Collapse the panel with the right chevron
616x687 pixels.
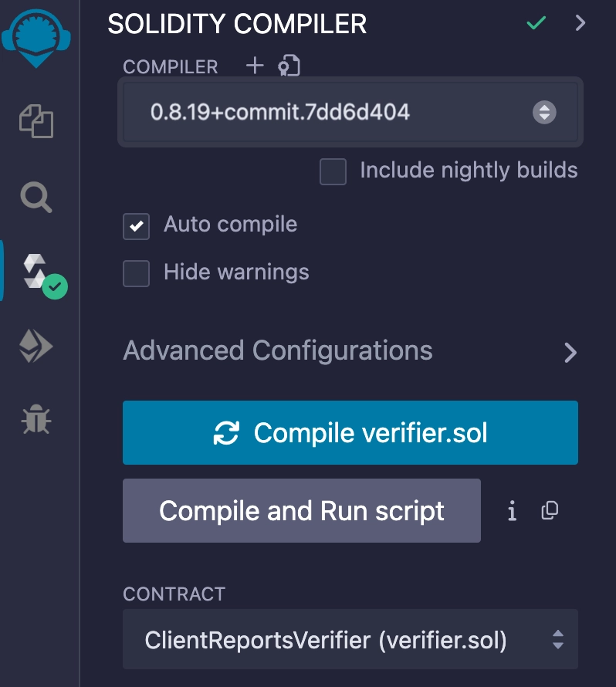[580, 23]
